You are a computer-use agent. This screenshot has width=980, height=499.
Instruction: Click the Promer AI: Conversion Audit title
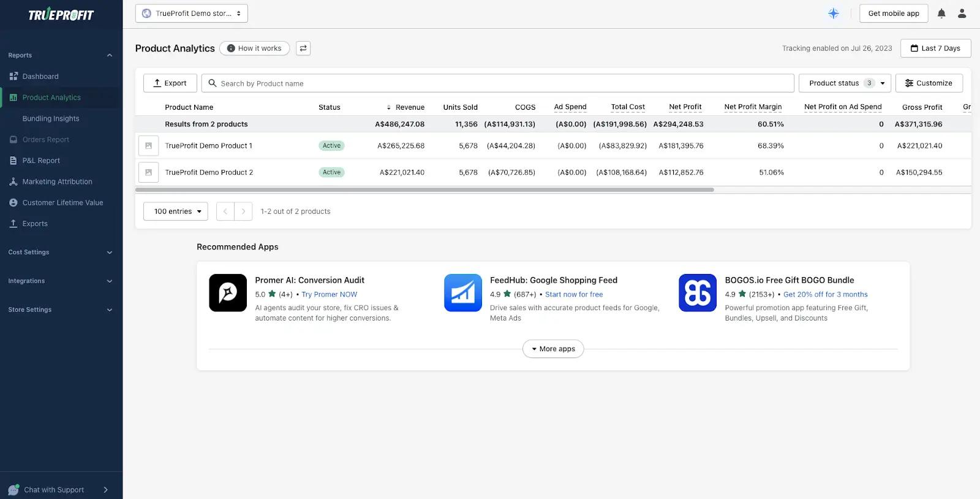coord(310,280)
